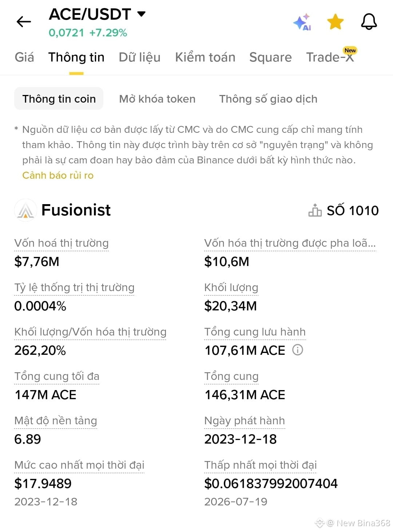
Task: Select the Thông số giao dịch sub-tab
Action: [268, 99]
